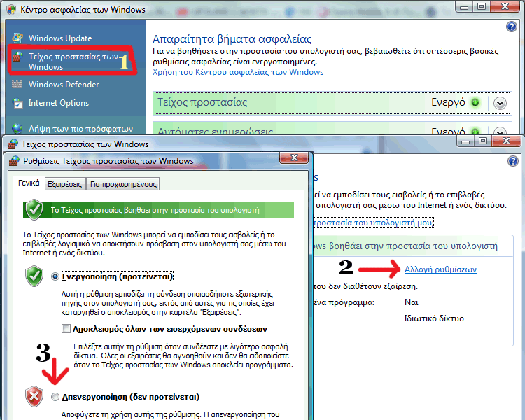Click the green shield icon beside Ενεργοποίηση

[34, 276]
